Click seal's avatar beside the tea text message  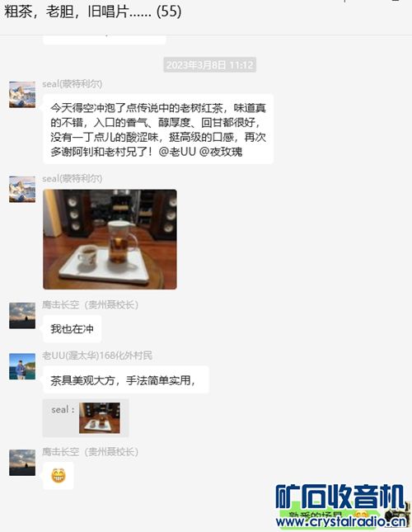(x=22, y=95)
